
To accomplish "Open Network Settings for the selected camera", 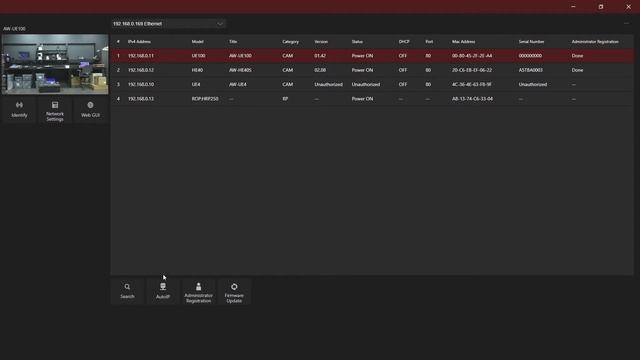I will (x=55, y=109).
